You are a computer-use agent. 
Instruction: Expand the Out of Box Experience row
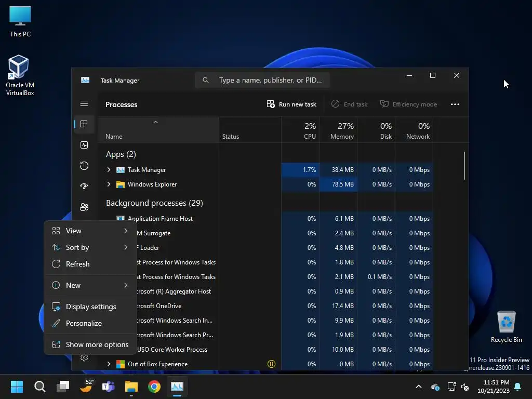tap(109, 364)
